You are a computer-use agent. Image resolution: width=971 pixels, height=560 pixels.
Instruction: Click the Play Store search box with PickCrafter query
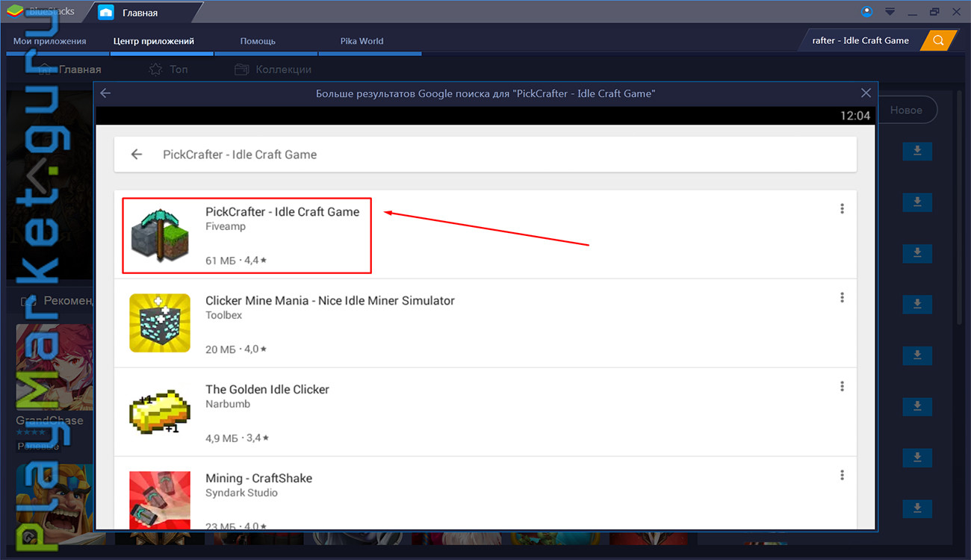tap(485, 155)
